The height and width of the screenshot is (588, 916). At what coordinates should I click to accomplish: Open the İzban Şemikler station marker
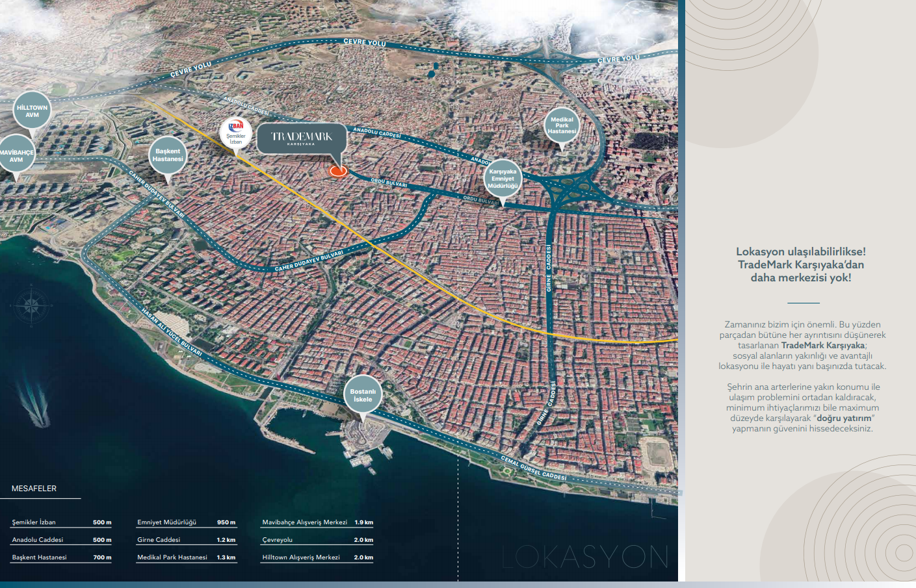coord(235,133)
